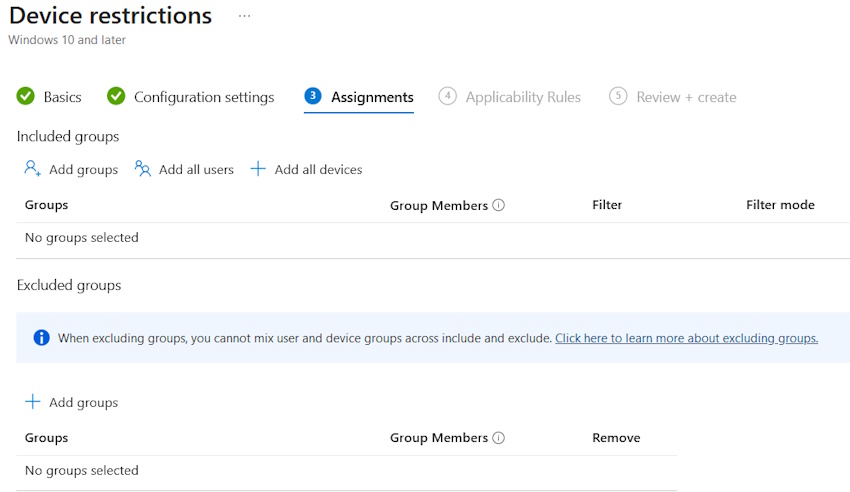Click the Filter column header
The height and width of the screenshot is (492, 850).
(607, 205)
